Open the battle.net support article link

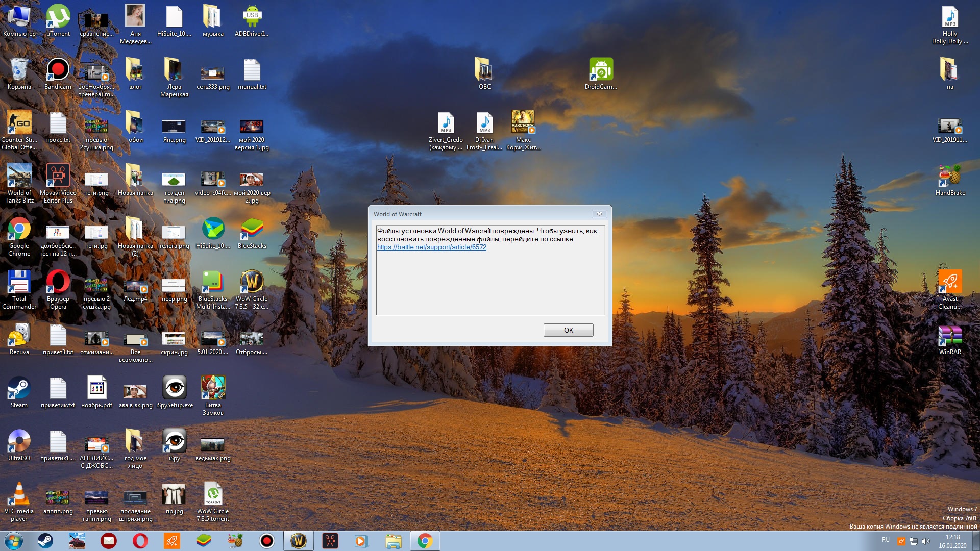tap(431, 247)
